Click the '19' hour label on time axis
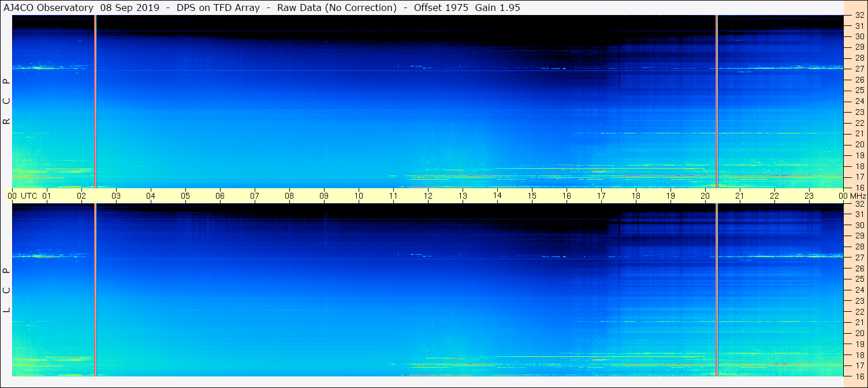 click(670, 196)
